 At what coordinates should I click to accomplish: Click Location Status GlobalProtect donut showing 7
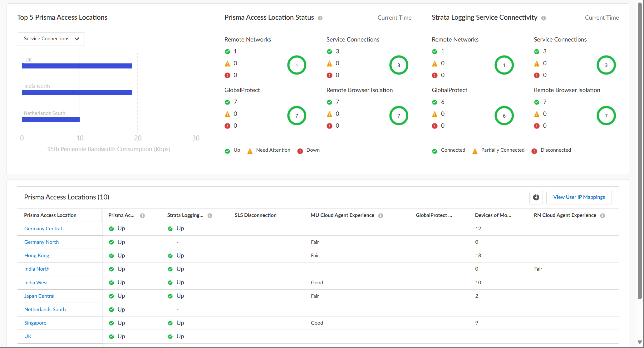(x=297, y=116)
